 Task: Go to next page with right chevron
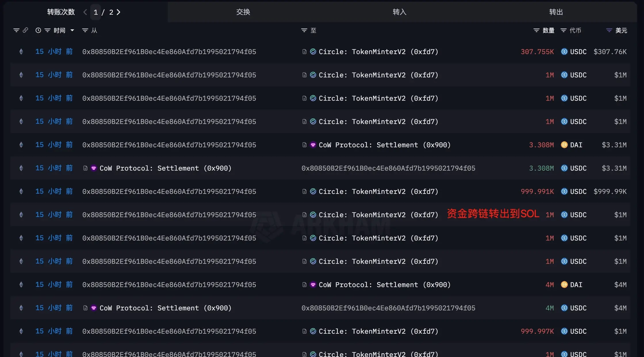[x=118, y=12]
